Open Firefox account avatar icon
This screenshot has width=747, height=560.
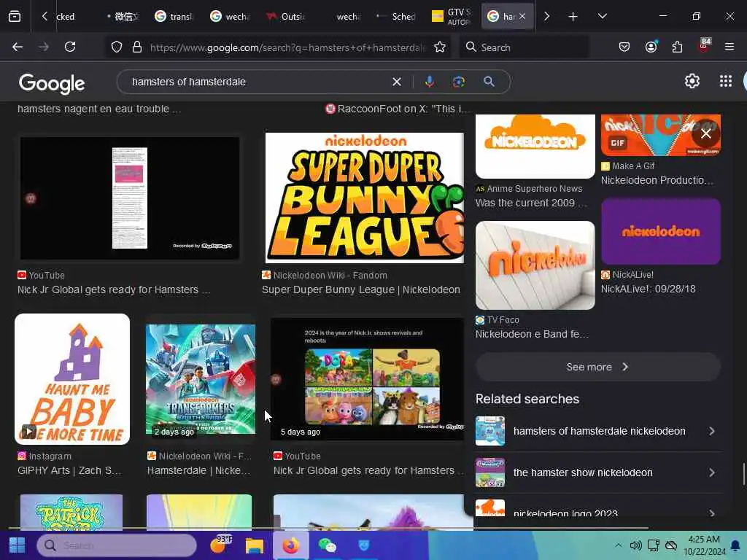651,47
